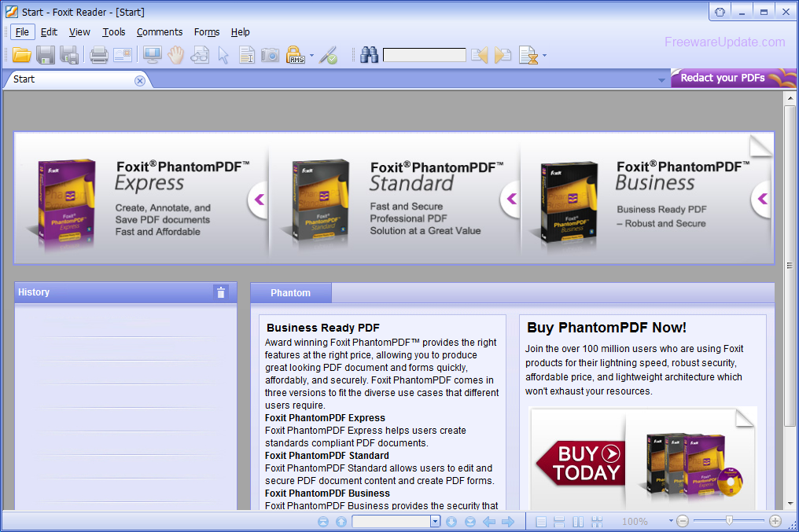Open the Find tool with binoculars icon
This screenshot has height=532, width=799.
tap(369, 54)
